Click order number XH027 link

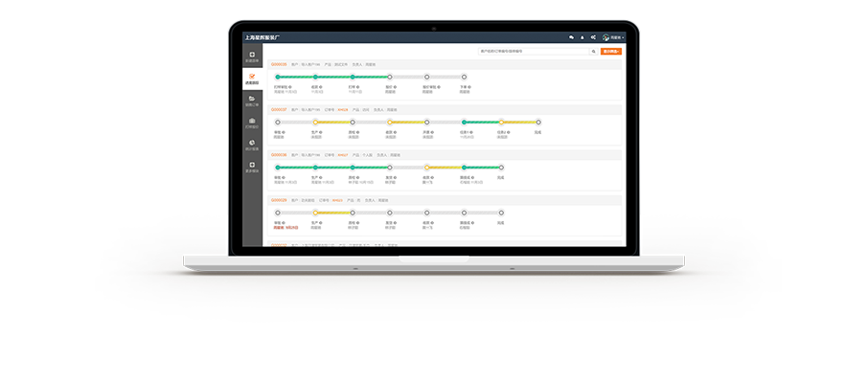[343, 155]
